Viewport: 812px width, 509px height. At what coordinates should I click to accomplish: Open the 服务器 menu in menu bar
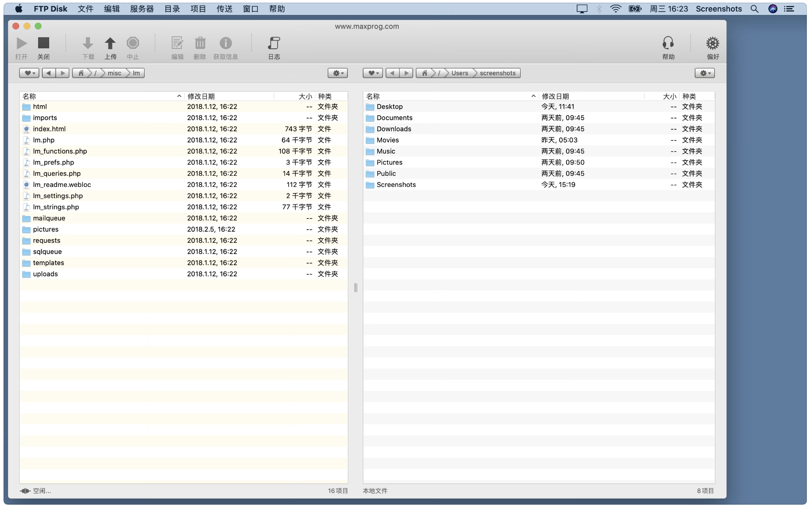pos(142,9)
